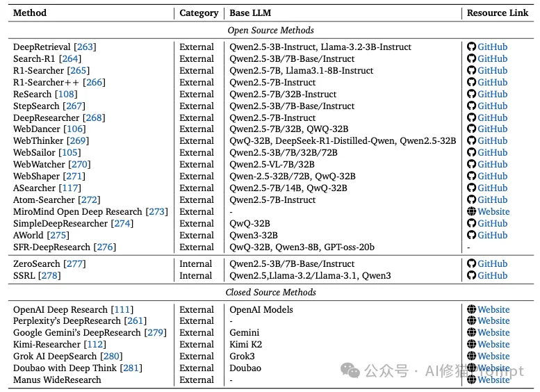Screen dimensions: 540x392
Task: Open the GitHub text link for Search-R1
Action: point(493,59)
